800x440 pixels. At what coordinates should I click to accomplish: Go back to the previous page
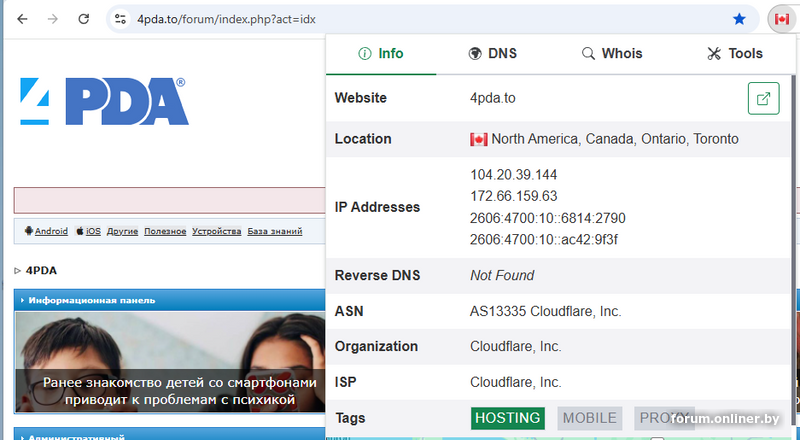(x=22, y=19)
